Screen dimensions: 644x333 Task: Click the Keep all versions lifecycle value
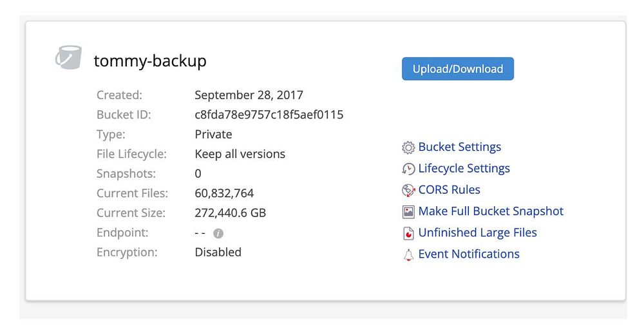coord(240,154)
